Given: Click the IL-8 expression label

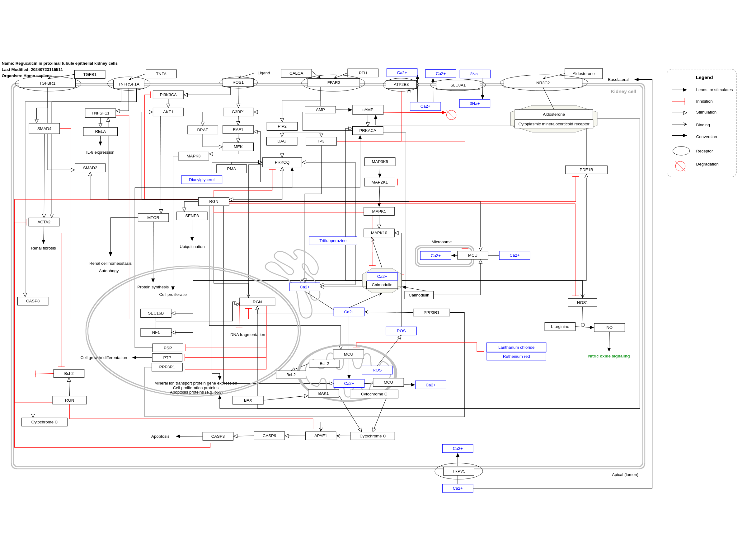Looking at the screenshot, I should 100,152.
